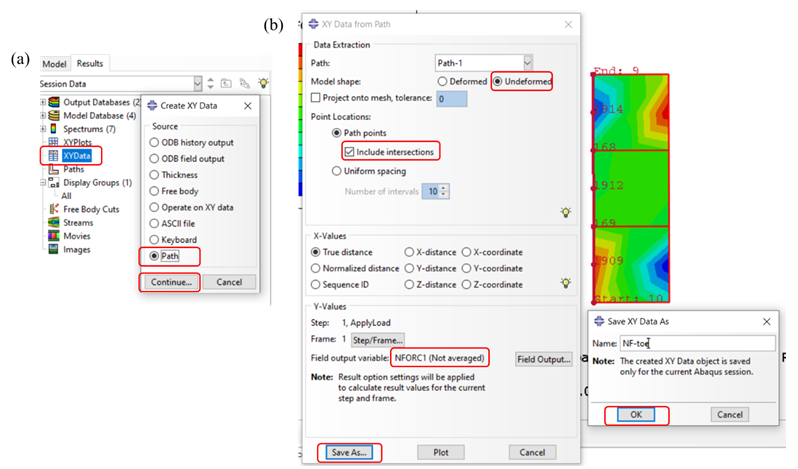This screenshot has height=469, width=798.
Task: Click the Name field containing NF-toe
Action: (697, 343)
